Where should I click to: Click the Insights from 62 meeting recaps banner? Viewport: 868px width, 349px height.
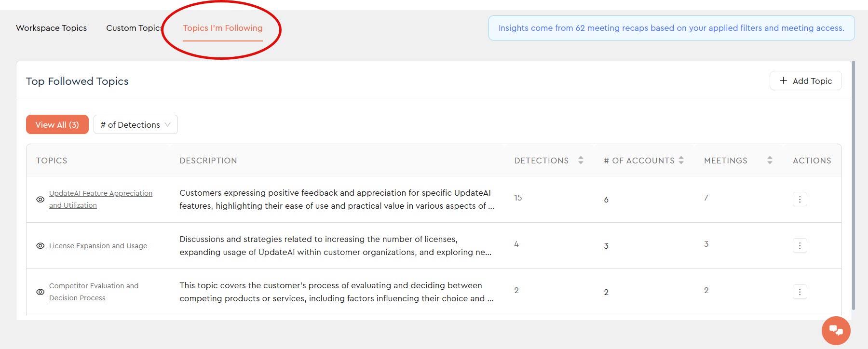pos(671,28)
